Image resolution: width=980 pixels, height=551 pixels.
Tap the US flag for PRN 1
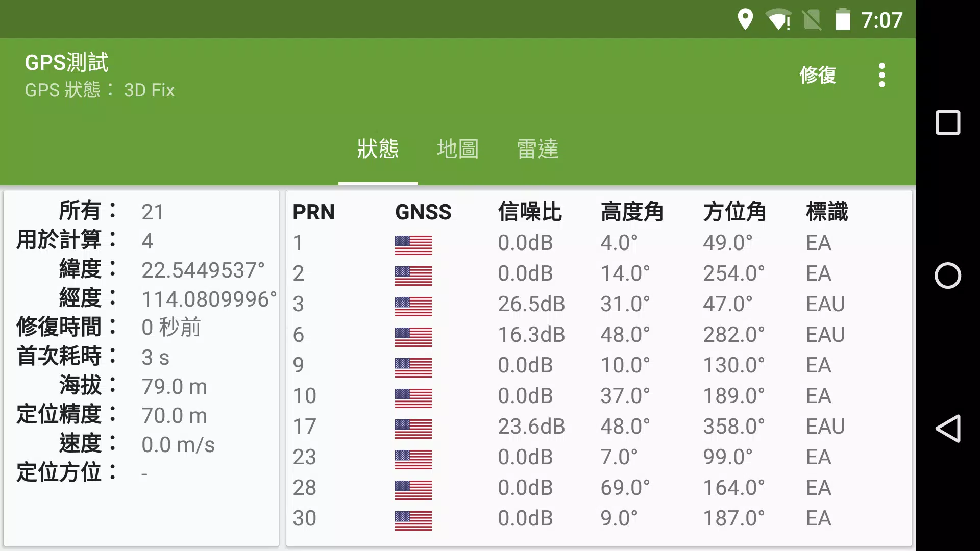413,245
